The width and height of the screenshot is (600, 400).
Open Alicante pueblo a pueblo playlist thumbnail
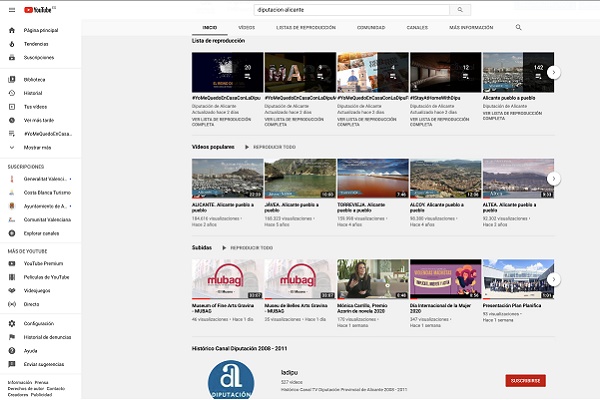coord(518,72)
